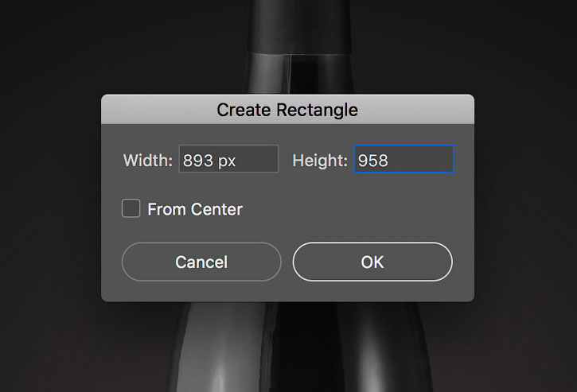Click the bottle neck seam in background
Screen dimensions: 577x392
290,73
